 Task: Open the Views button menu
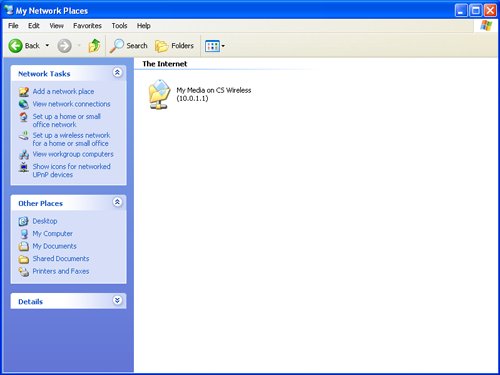(x=215, y=46)
